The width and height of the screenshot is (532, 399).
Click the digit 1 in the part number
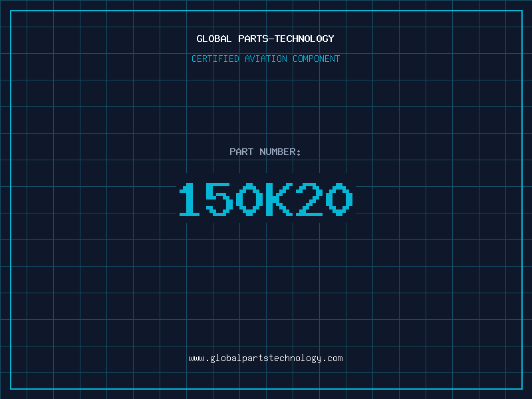190,199
